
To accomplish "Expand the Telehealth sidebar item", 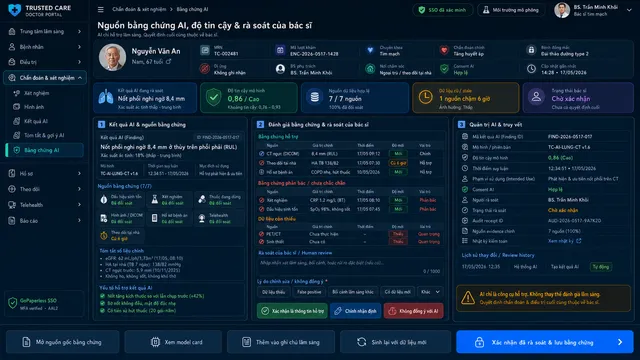I will 45,205.
